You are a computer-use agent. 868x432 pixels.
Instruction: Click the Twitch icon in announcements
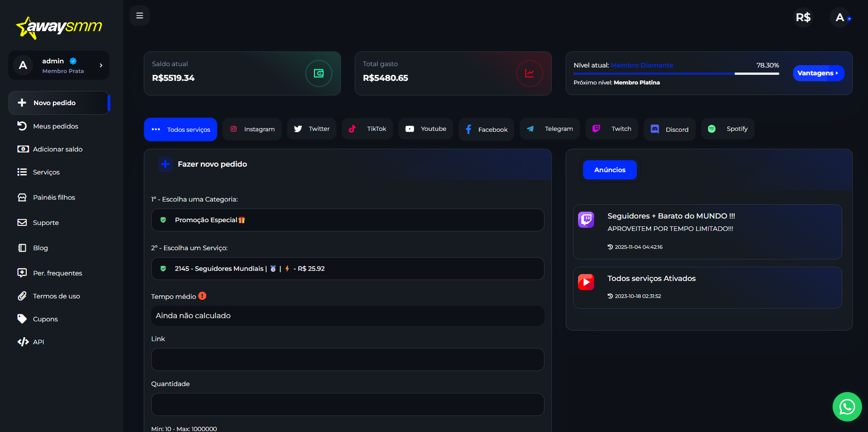586,219
